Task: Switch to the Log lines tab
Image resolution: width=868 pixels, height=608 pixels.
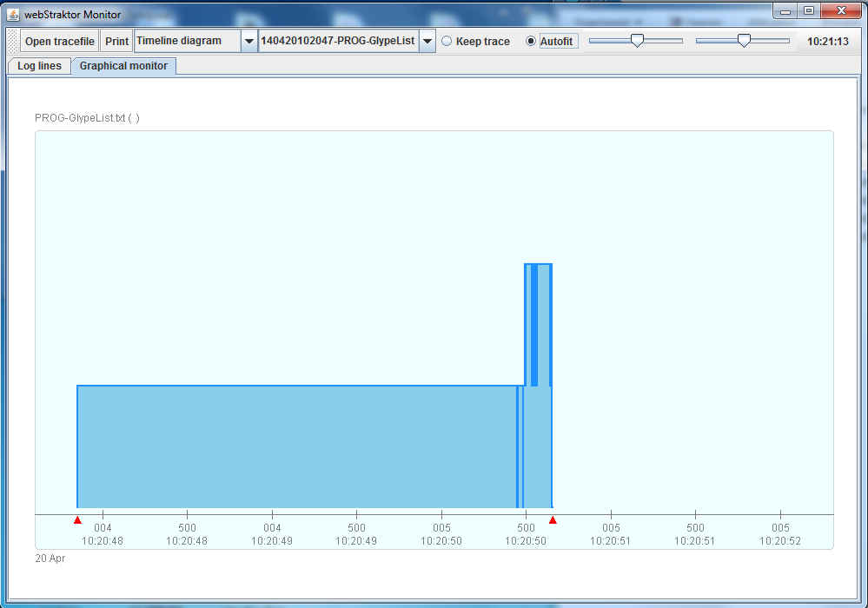Action: 38,65
